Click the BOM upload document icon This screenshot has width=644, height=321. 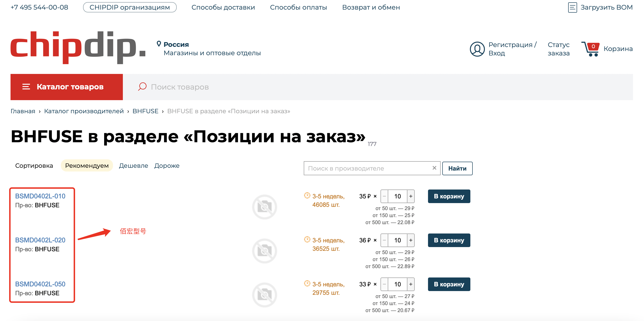pos(572,7)
